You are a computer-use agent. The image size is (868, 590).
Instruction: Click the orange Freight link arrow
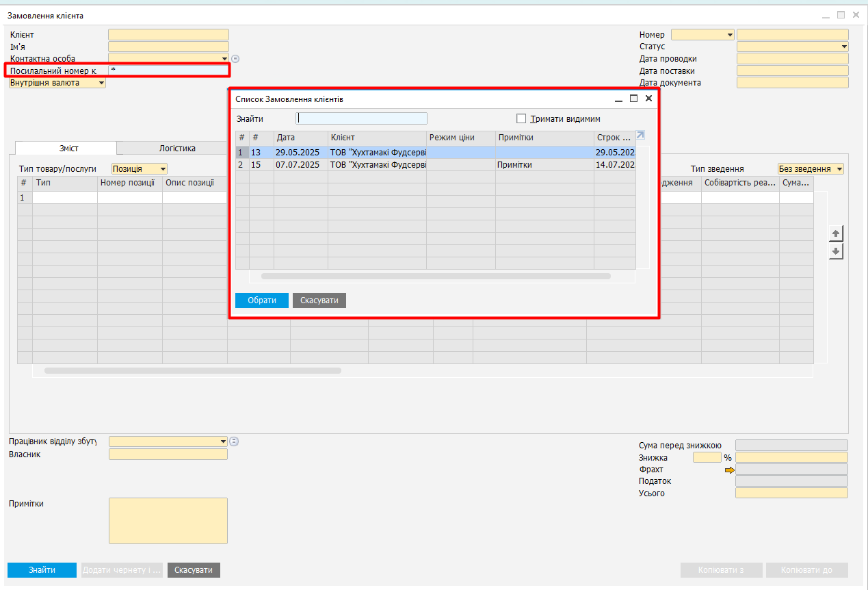pyautogui.click(x=729, y=470)
